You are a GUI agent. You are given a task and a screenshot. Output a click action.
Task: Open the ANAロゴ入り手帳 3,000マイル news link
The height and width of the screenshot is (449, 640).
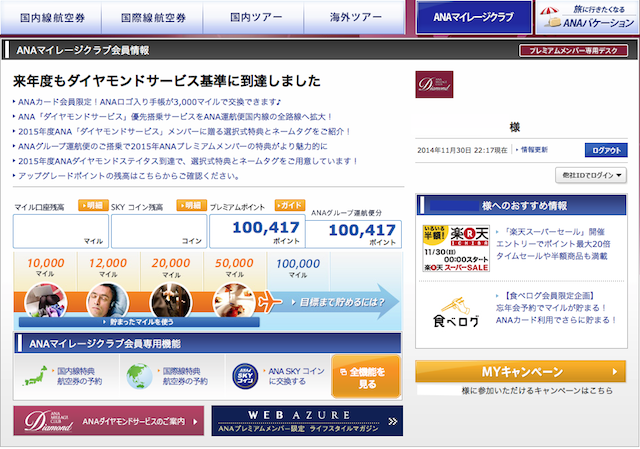point(147,102)
